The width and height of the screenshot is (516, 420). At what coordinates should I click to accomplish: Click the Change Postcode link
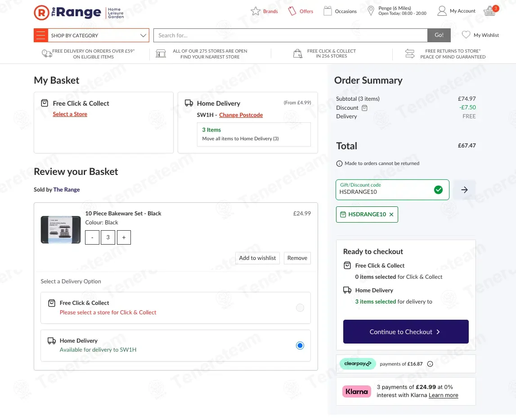coord(241,115)
